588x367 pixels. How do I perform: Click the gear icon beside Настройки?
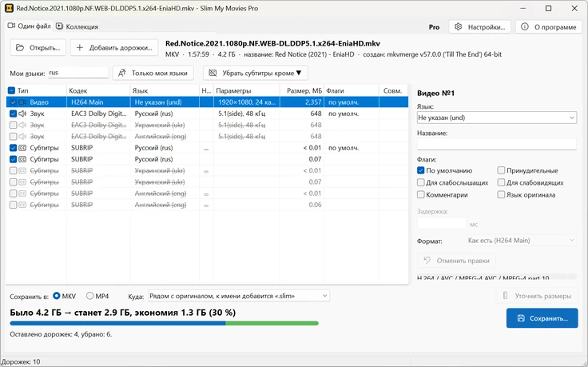pyautogui.click(x=458, y=26)
